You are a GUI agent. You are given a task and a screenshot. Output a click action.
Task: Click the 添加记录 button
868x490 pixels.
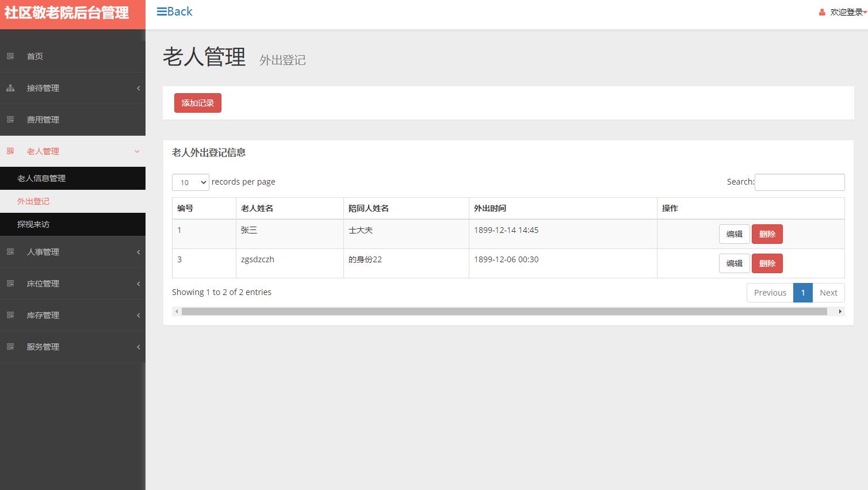pyautogui.click(x=197, y=103)
